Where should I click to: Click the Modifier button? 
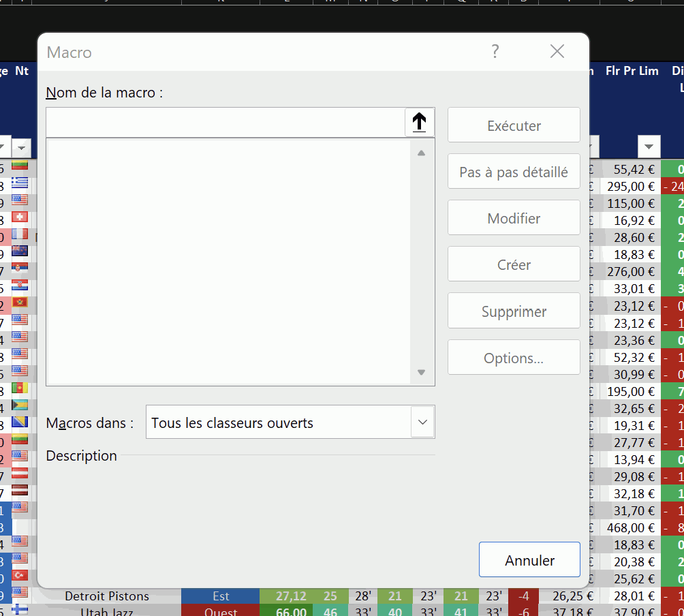coord(514,217)
